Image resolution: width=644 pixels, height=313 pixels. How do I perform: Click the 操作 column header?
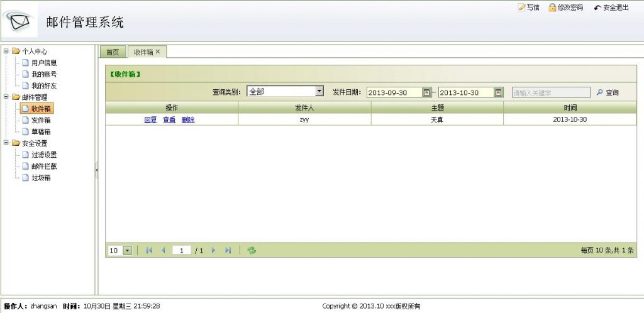(172, 107)
